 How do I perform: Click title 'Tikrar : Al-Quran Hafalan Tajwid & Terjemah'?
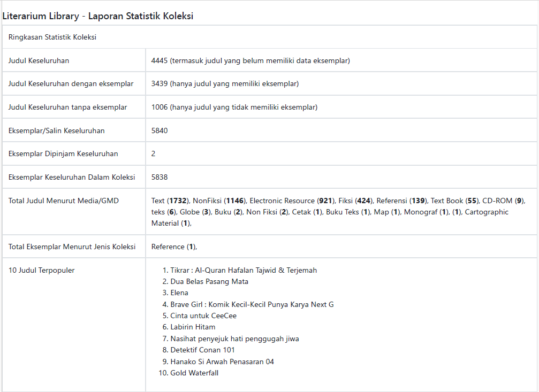244,270
